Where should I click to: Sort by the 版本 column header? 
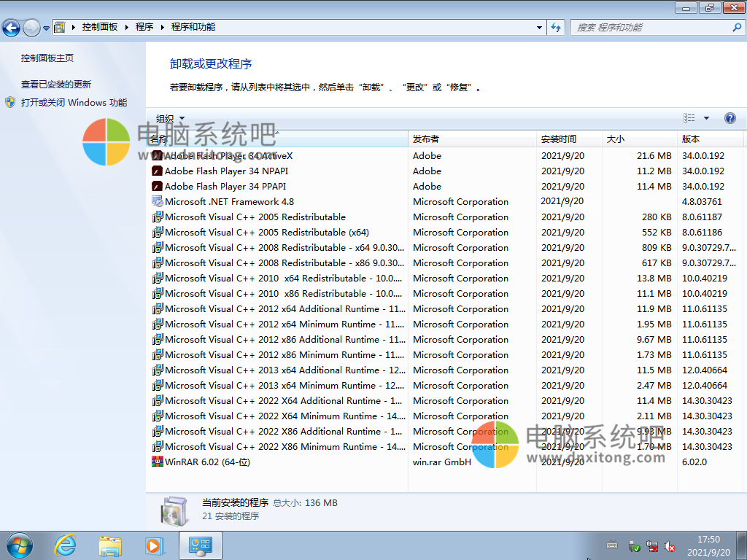710,139
